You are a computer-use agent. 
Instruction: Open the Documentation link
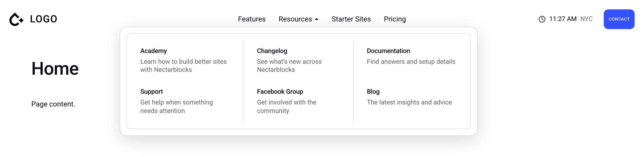pyautogui.click(x=388, y=51)
